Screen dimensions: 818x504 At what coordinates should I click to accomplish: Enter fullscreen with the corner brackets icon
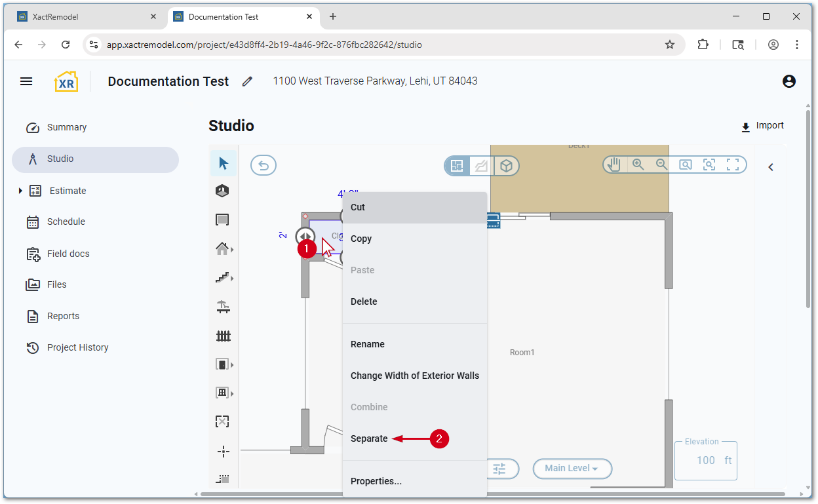(733, 165)
